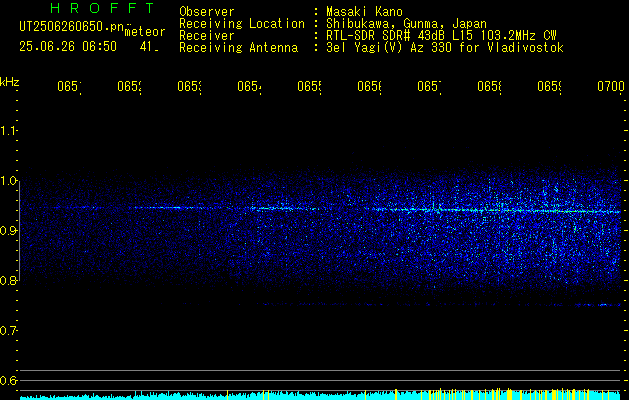Click the 'Receiver' field label
Screen dimensions: 629x400
pos(207,36)
